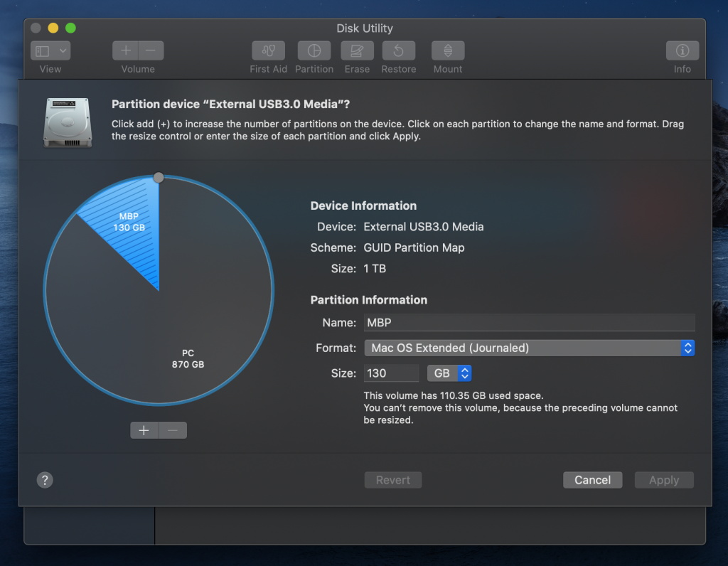Click the Erase toolbar icon
The image size is (728, 566).
coord(357,51)
